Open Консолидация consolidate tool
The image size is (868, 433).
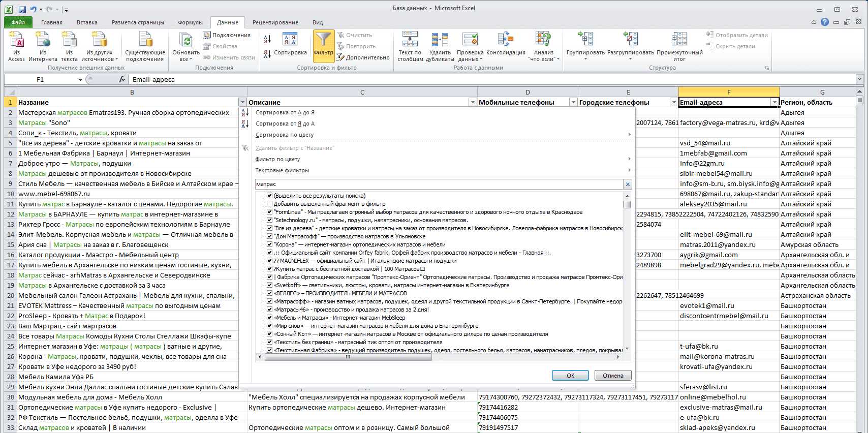(506, 45)
